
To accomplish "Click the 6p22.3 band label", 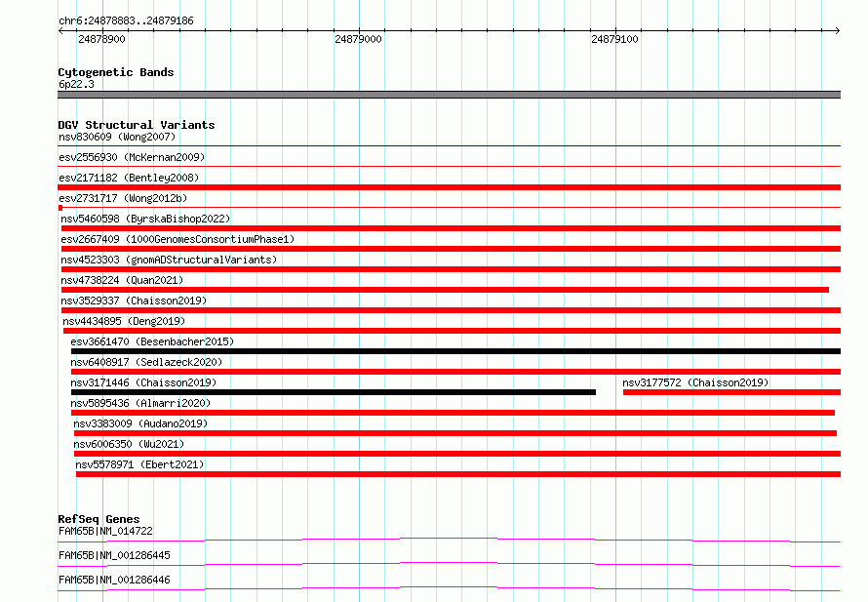I will 76,84.
